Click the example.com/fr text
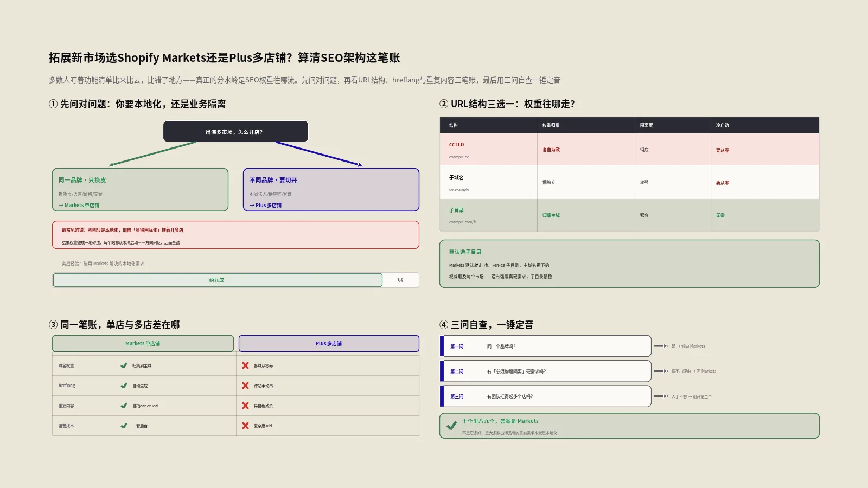 (462, 222)
